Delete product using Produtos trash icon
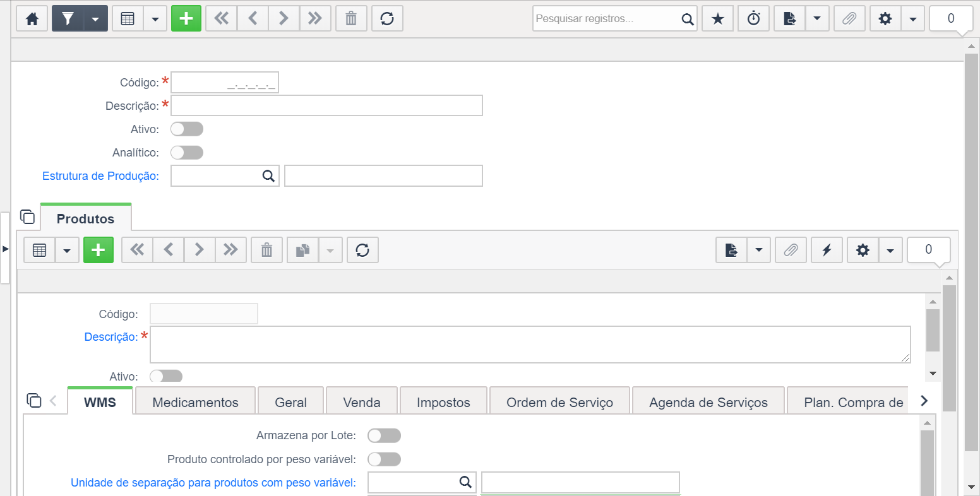The image size is (980, 496). (x=267, y=251)
